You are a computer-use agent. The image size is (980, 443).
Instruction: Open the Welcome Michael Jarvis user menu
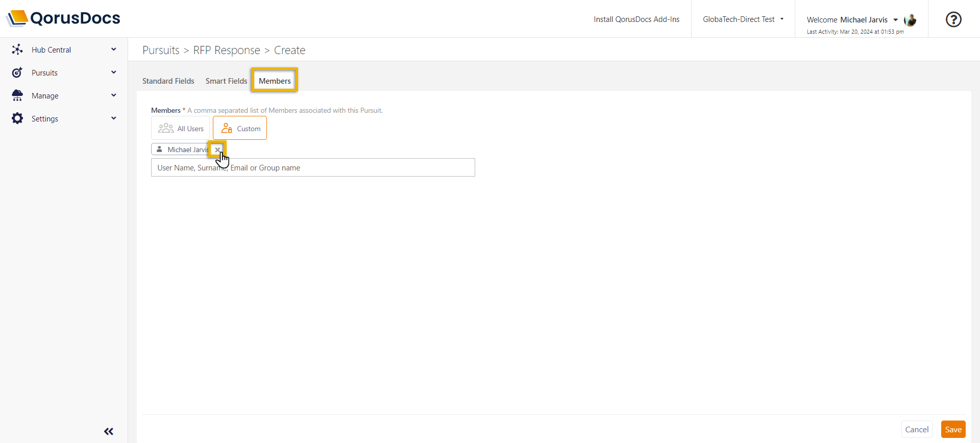click(851, 20)
